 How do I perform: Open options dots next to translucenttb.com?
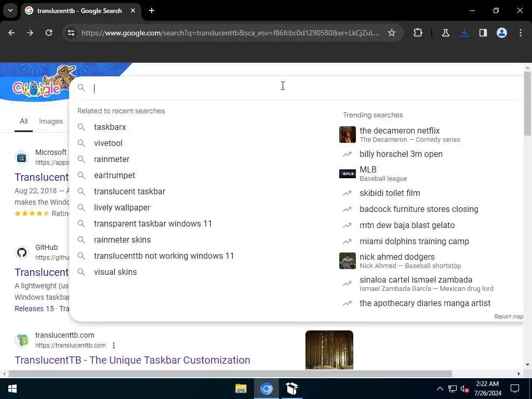pyautogui.click(x=114, y=345)
